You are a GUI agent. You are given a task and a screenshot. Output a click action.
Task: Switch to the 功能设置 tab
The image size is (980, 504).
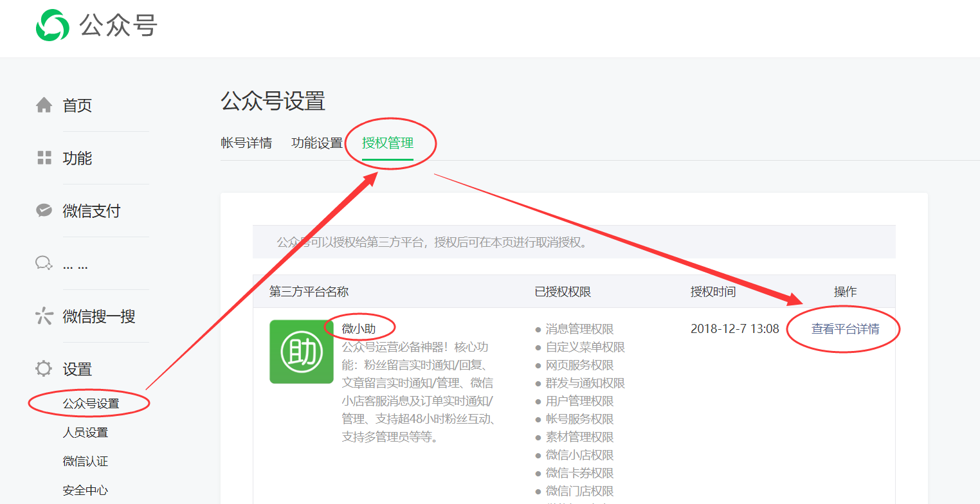point(317,143)
